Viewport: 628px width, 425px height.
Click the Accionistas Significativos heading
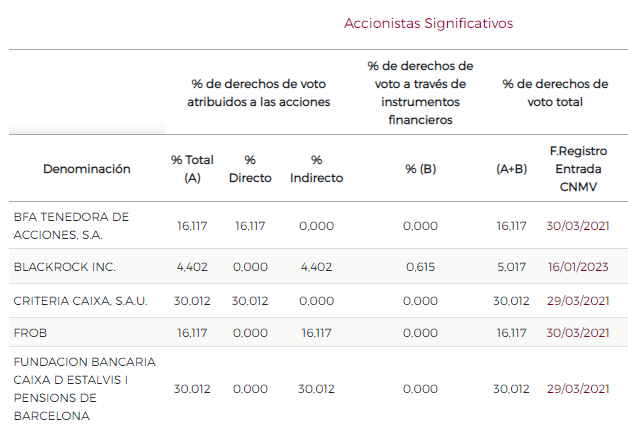[428, 23]
